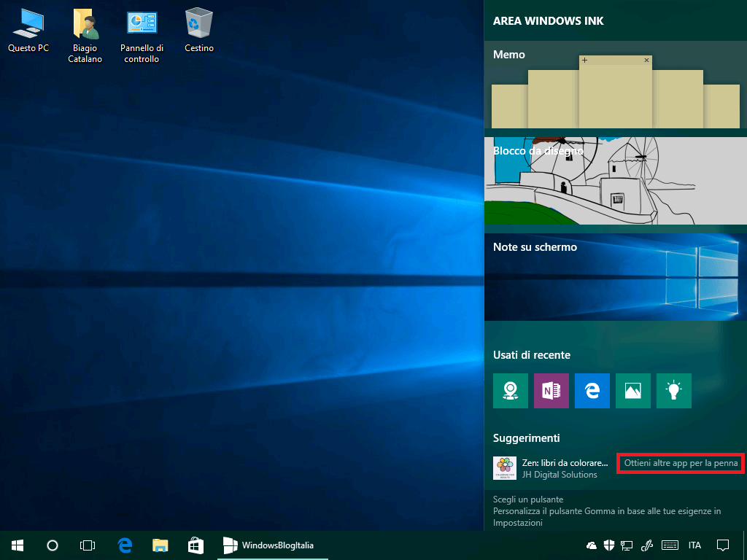Open Action Center notification icon
Screen dimensions: 747x560
click(x=722, y=545)
